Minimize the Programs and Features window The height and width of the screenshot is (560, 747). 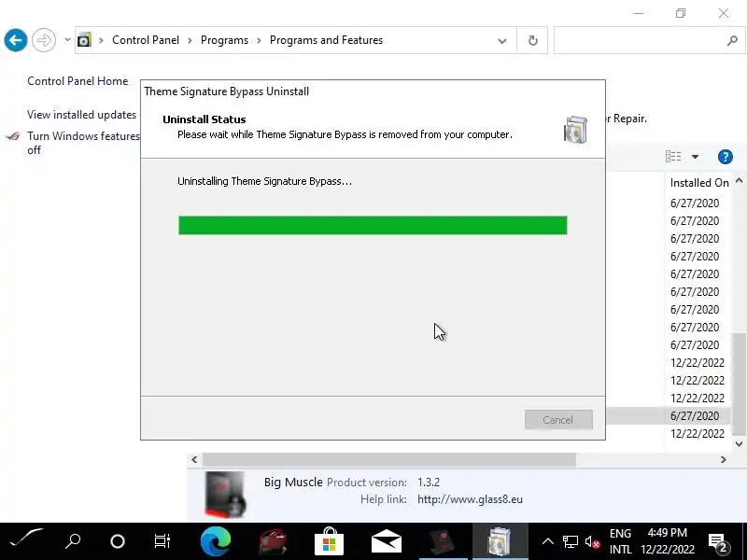[x=639, y=13]
